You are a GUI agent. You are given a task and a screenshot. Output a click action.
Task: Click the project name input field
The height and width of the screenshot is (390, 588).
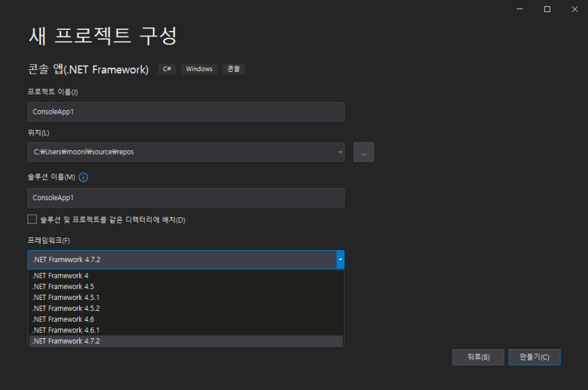tap(186, 112)
